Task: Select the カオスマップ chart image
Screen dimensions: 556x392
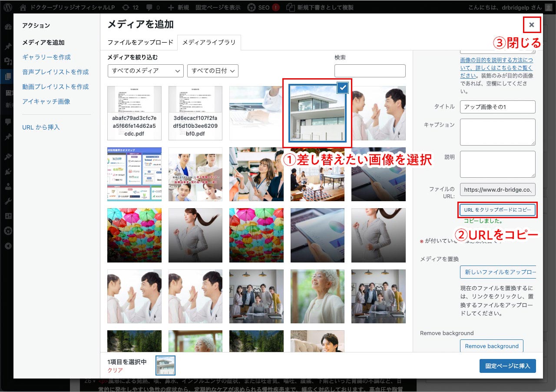Action: 134,174
